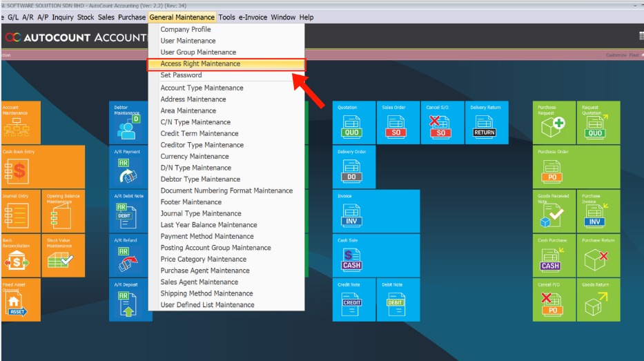The image size is (644, 361).
Task: Choose Set Password from menu
Action: point(226,75)
